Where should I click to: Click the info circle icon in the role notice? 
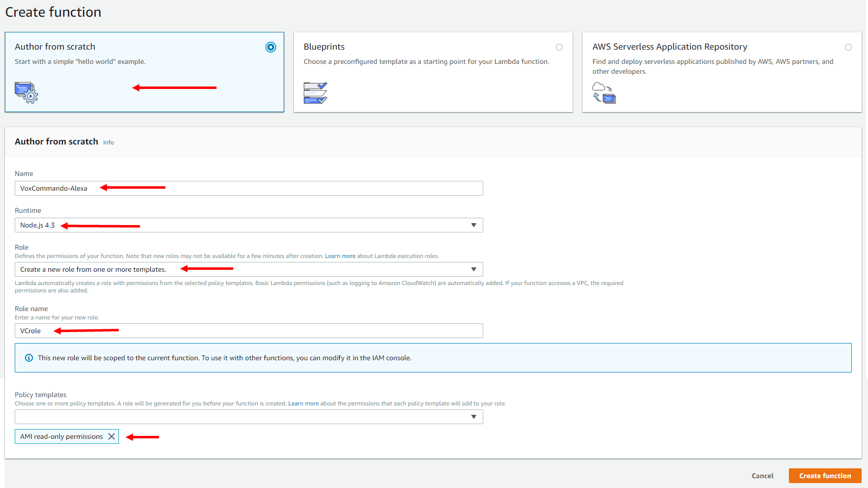pyautogui.click(x=29, y=358)
